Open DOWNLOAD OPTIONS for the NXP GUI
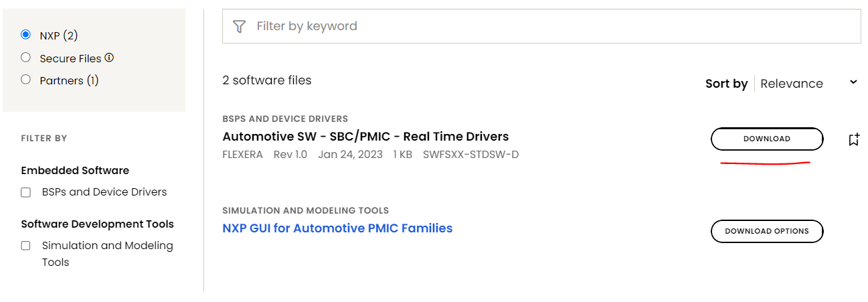 click(766, 231)
